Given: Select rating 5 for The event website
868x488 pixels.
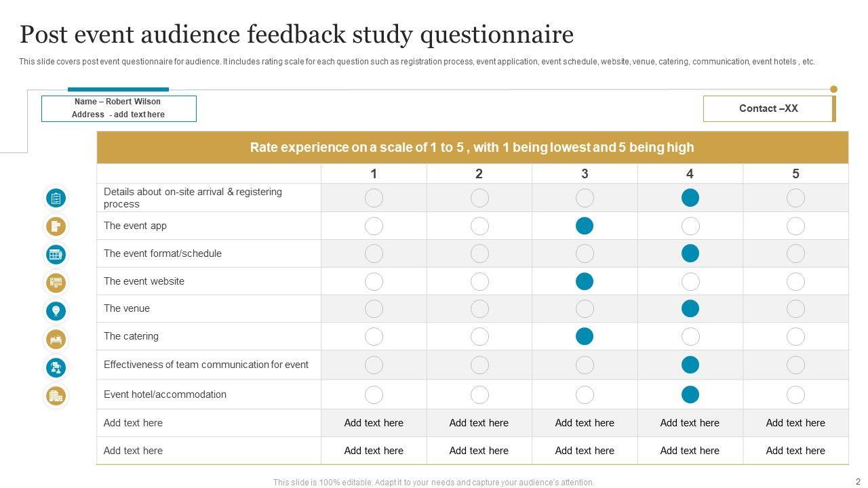Looking at the screenshot, I should (x=795, y=281).
